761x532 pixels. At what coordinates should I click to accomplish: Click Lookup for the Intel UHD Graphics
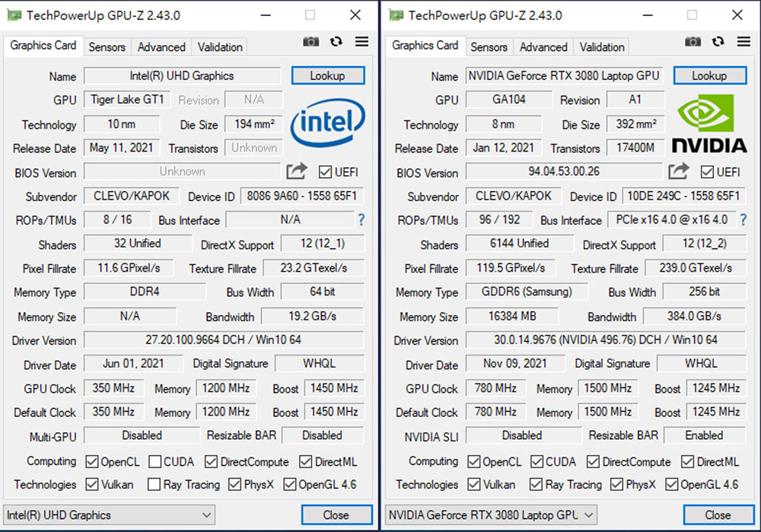(328, 75)
